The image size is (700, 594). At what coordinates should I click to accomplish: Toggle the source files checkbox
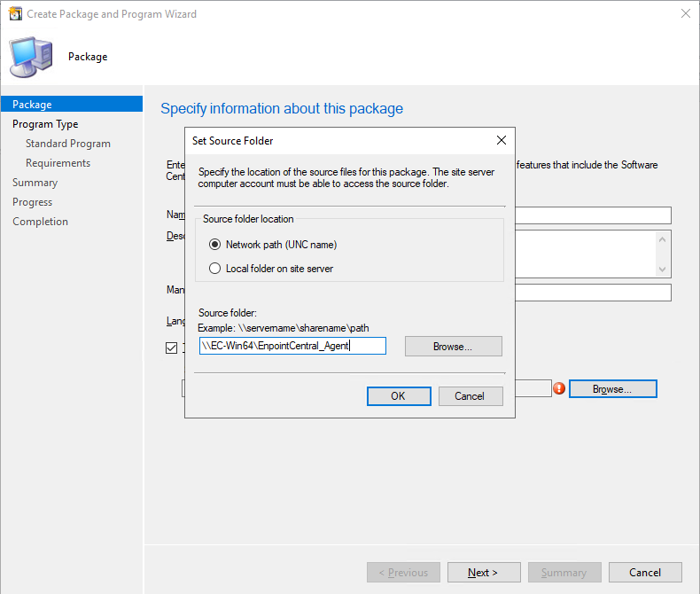172,348
